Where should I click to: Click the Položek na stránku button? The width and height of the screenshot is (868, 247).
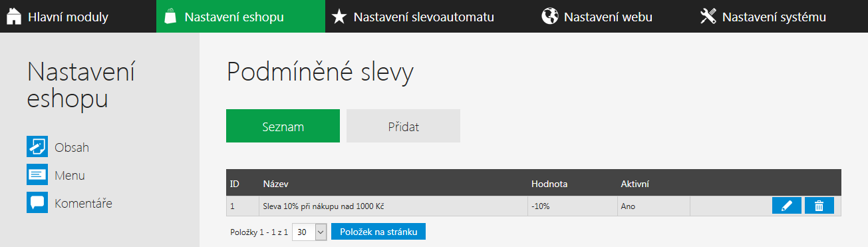pos(378,232)
